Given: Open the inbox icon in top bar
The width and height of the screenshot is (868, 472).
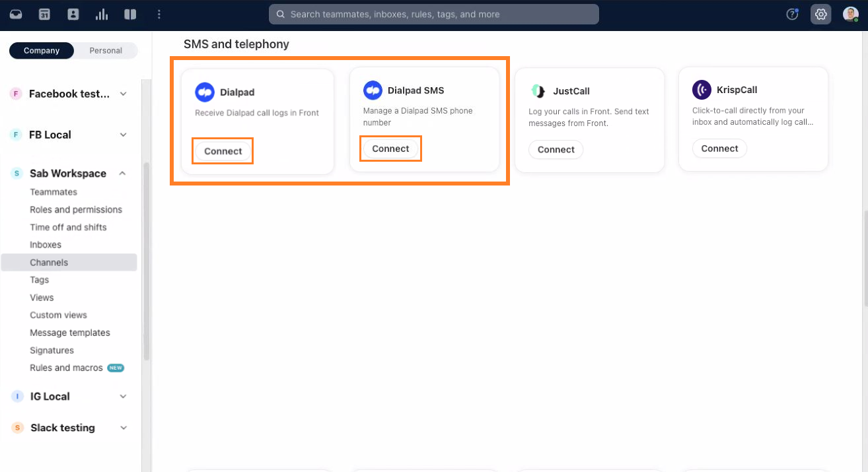Looking at the screenshot, I should click(x=15, y=14).
